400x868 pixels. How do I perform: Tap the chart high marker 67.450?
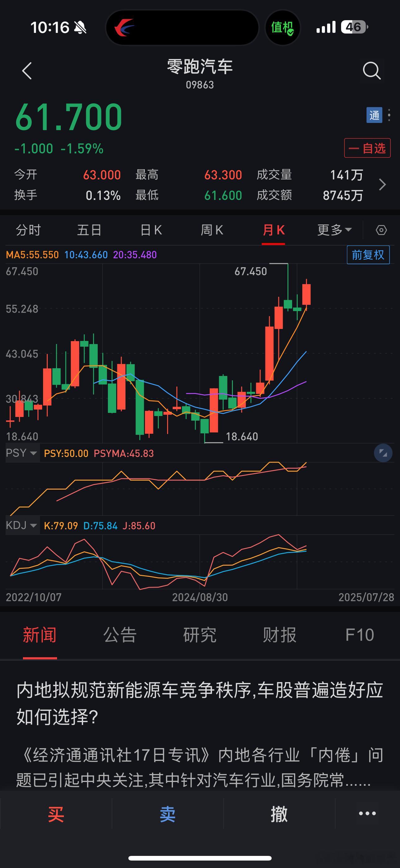pos(251,271)
